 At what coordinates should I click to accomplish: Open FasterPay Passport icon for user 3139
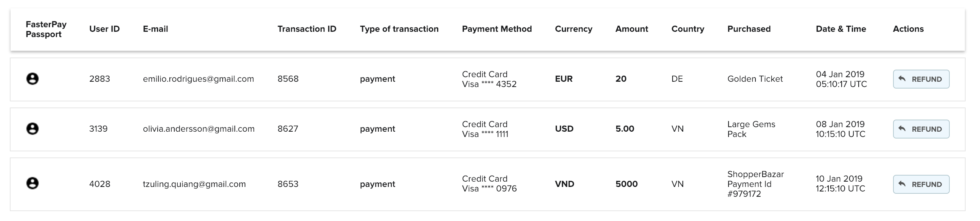(x=33, y=129)
